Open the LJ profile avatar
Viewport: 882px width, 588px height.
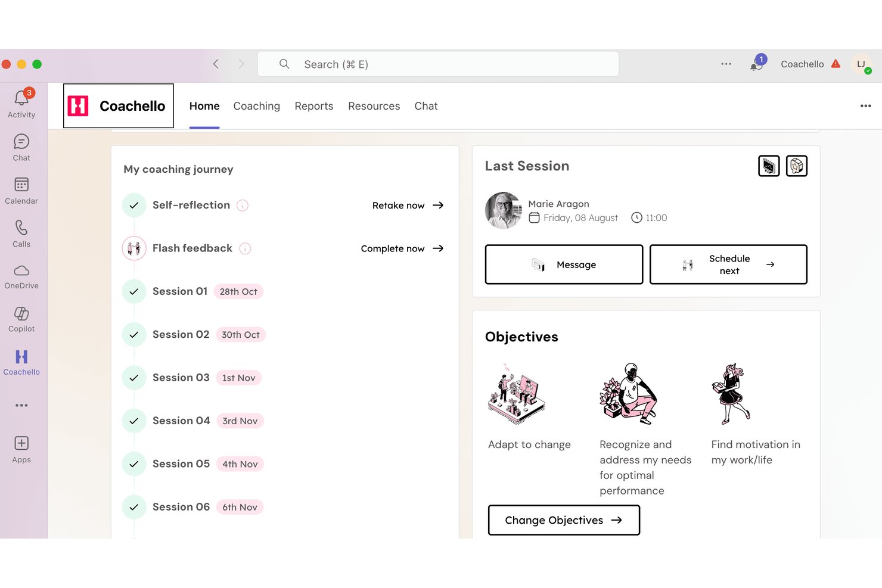point(861,64)
